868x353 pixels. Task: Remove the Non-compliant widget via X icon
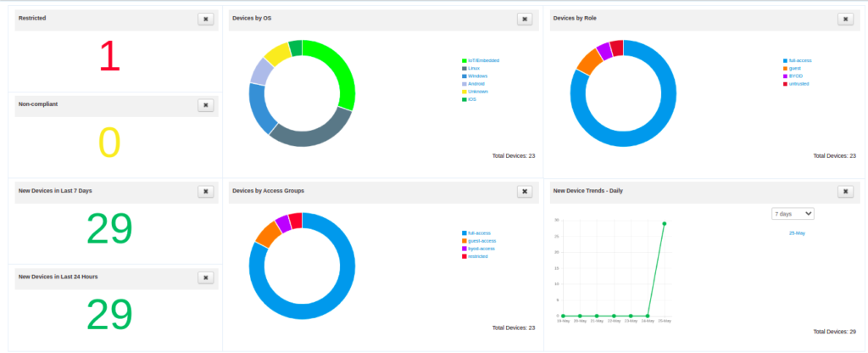click(205, 105)
